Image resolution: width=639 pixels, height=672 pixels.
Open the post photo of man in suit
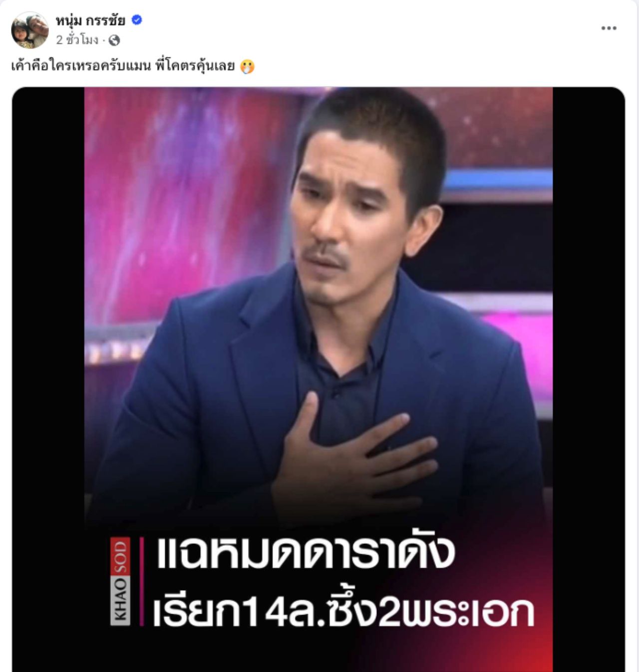pyautogui.click(x=319, y=379)
